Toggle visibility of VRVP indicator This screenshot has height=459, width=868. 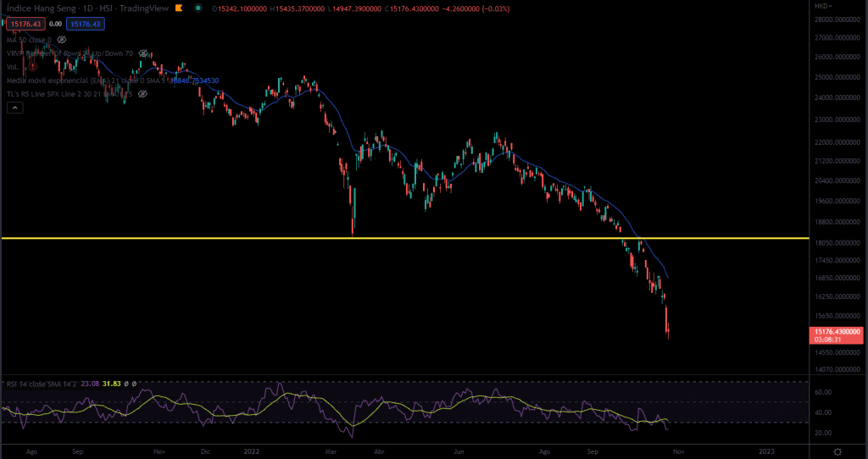(143, 53)
